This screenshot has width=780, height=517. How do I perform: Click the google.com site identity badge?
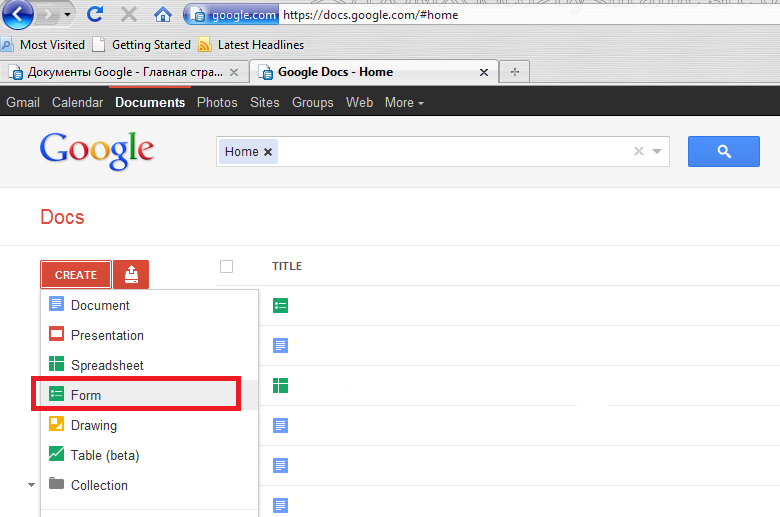coord(231,15)
